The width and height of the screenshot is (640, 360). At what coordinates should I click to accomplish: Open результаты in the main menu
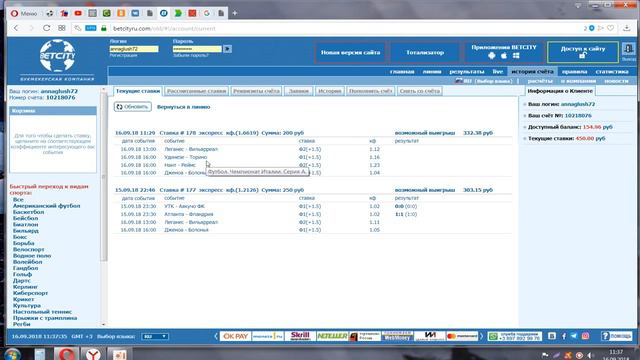point(467,71)
